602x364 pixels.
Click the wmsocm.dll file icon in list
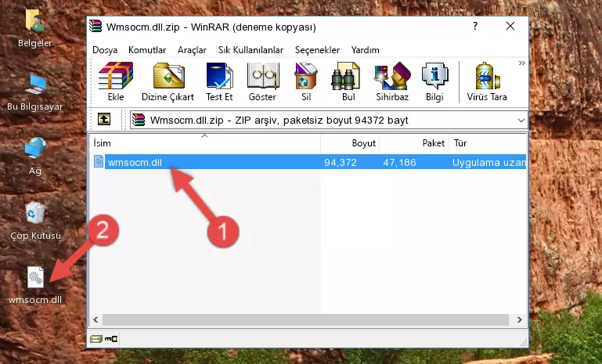[99, 162]
